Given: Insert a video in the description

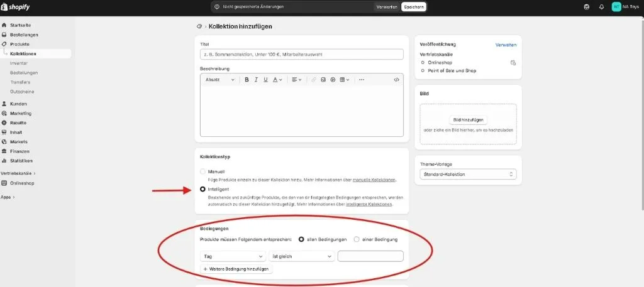Looking at the screenshot, I should click(333, 80).
